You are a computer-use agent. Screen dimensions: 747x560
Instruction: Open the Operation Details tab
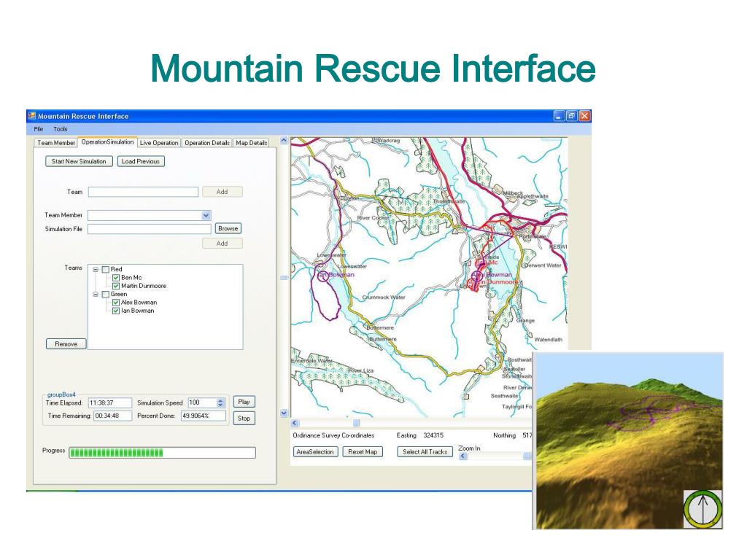coord(206,143)
